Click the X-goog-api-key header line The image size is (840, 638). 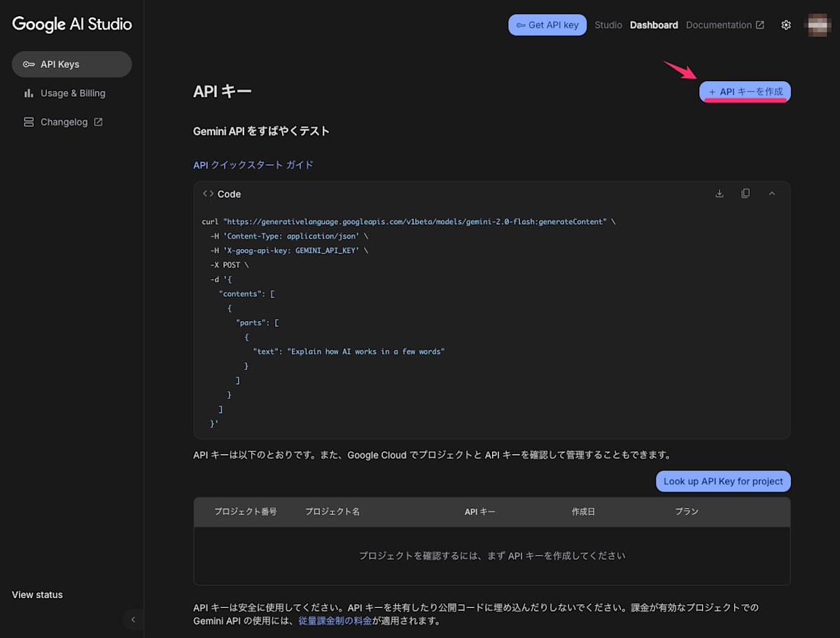pyautogui.click(x=289, y=250)
